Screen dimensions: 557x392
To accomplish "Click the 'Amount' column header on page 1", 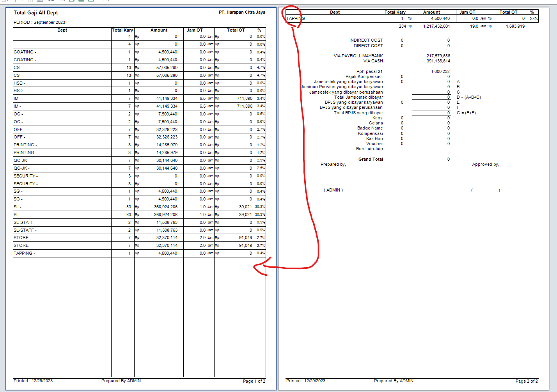I will (159, 30).
